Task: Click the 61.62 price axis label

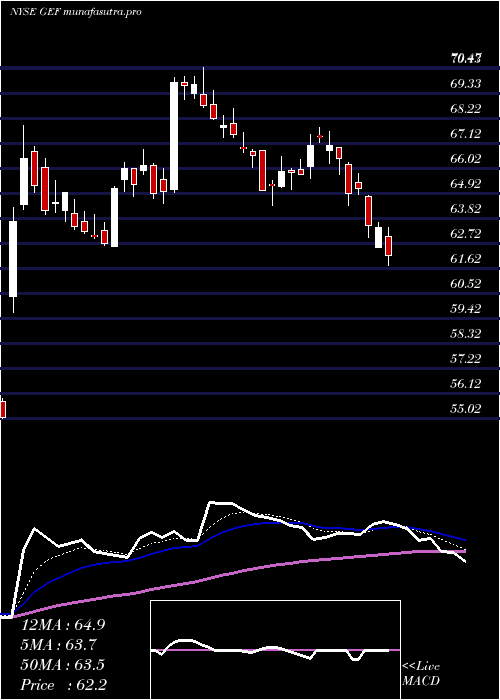Action: (x=466, y=258)
